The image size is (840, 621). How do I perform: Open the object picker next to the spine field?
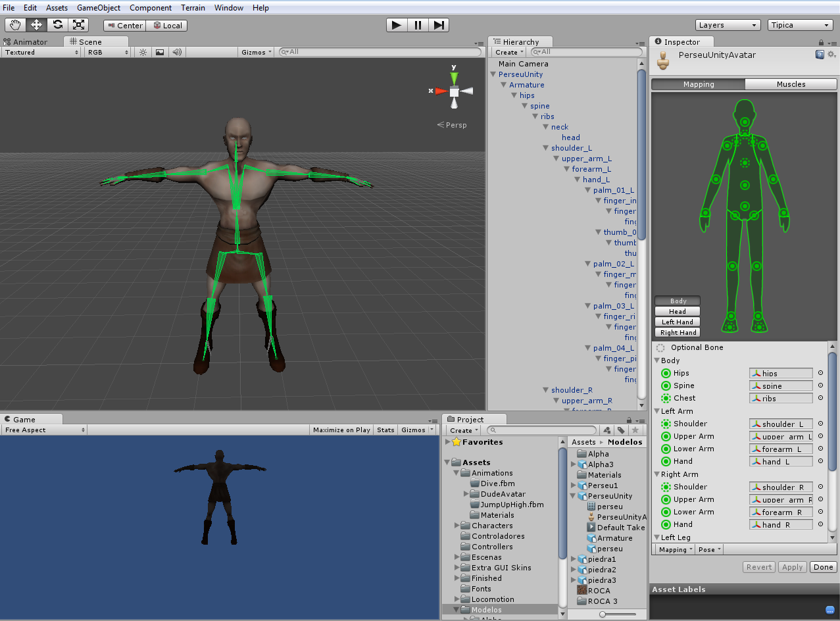coord(820,385)
